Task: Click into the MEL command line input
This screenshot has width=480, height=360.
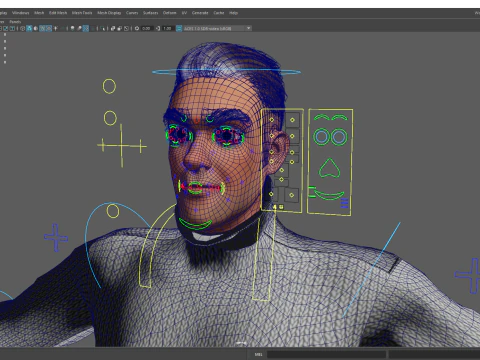Action: pos(326,354)
